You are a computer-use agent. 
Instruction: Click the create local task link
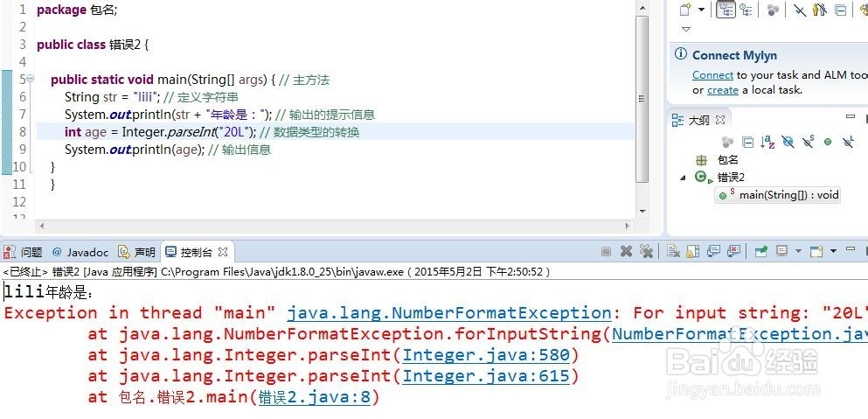(723, 90)
